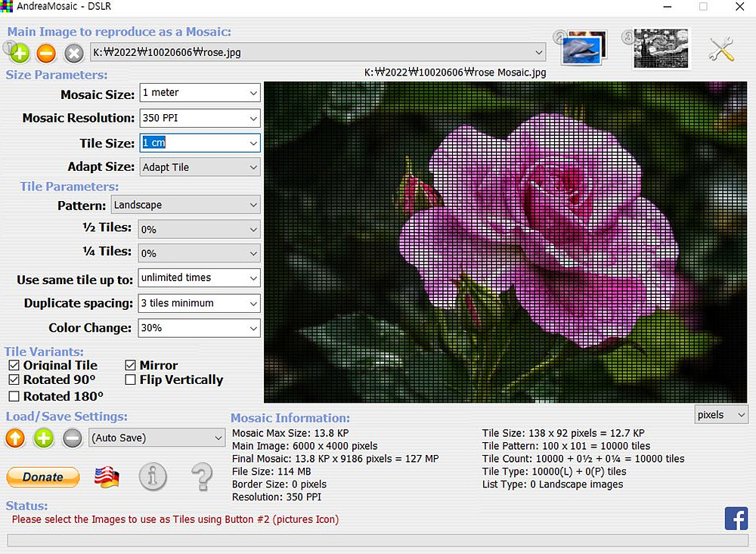Image resolution: width=756 pixels, height=554 pixels.
Task: Open the Color Change dropdown
Action: (x=253, y=328)
